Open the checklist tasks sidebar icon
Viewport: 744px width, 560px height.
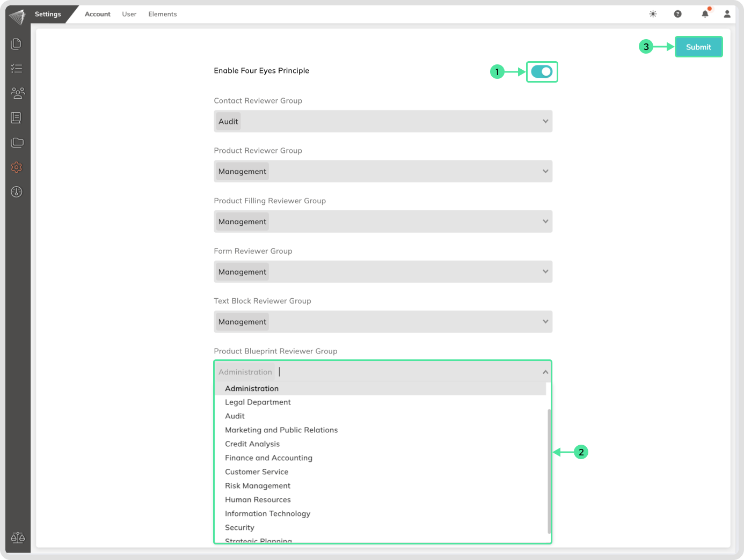pyautogui.click(x=16, y=69)
